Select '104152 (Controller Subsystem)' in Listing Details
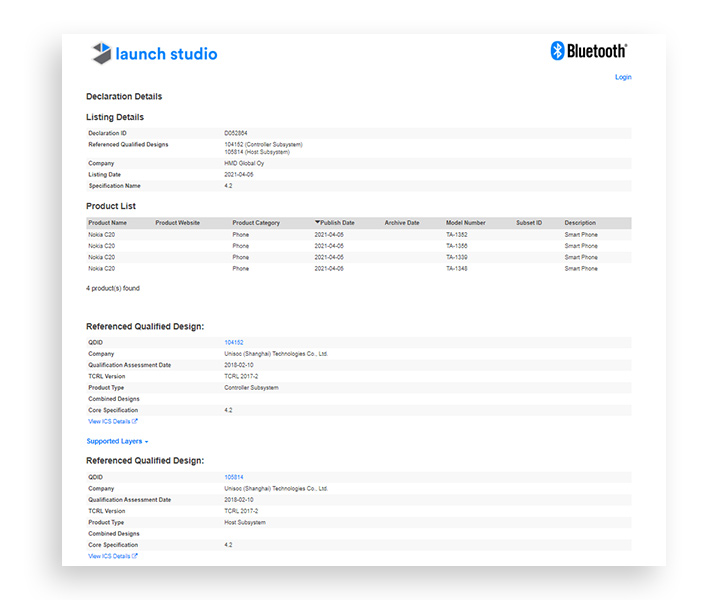The height and width of the screenshot is (600, 728). tap(263, 144)
